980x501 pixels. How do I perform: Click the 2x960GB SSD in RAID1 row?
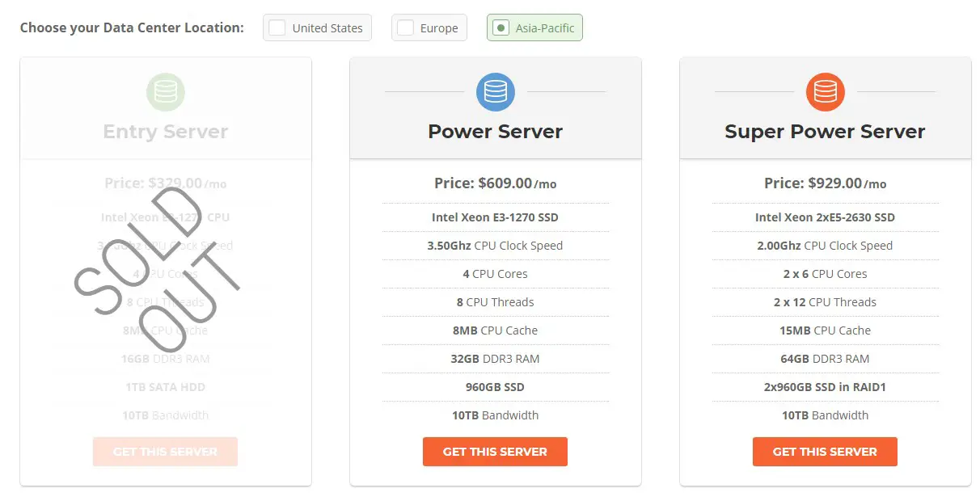(826, 387)
